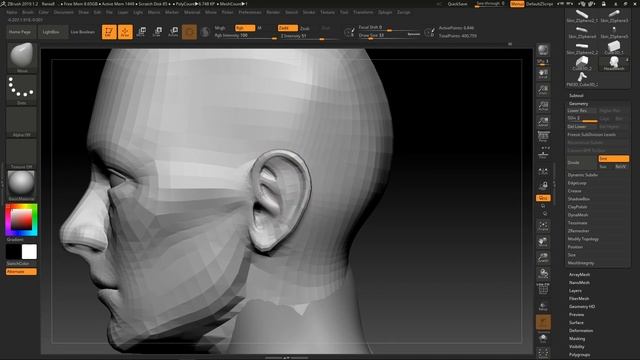
Task: Open the Dots stroke type selector
Action: 22,89
